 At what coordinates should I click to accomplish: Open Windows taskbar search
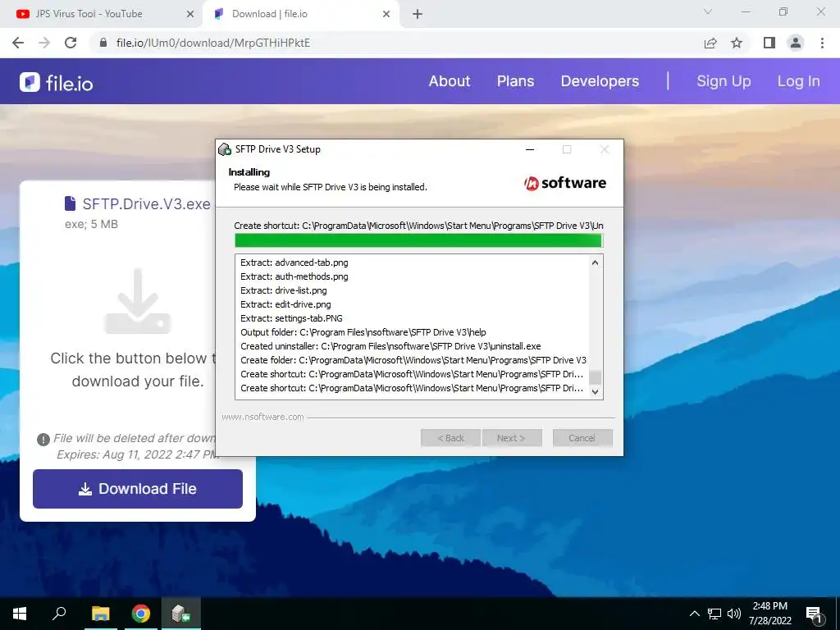pos(59,614)
